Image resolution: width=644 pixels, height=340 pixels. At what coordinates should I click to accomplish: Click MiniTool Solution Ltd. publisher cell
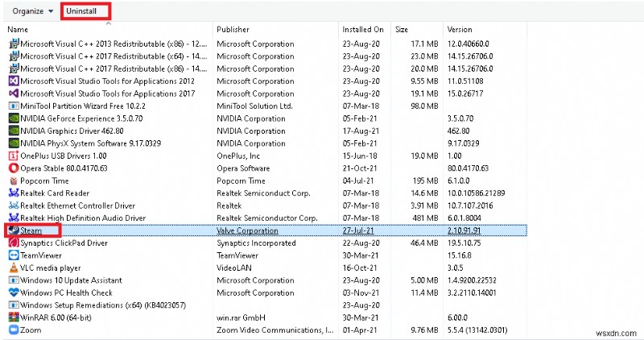254,106
